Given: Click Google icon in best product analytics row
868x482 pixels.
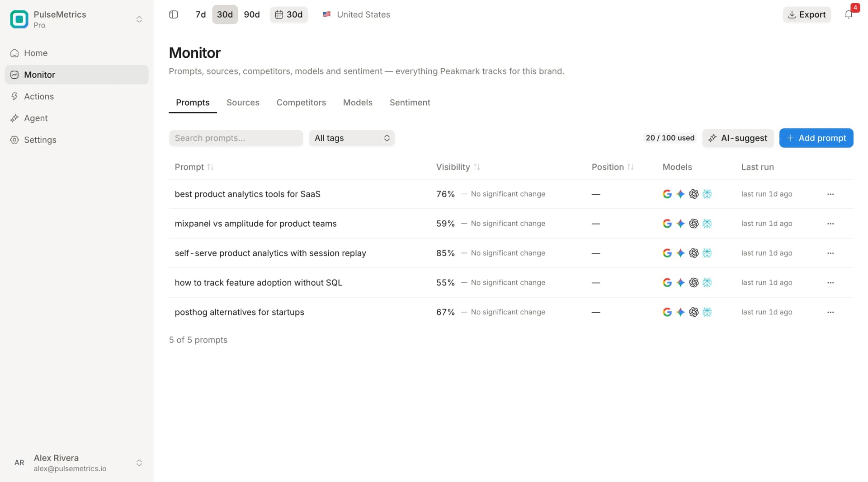Looking at the screenshot, I should click(667, 194).
